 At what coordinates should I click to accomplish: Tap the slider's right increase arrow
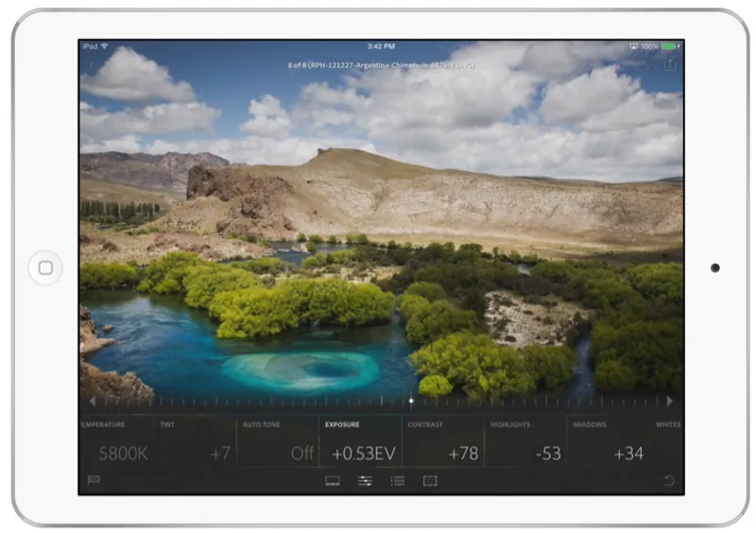click(669, 401)
